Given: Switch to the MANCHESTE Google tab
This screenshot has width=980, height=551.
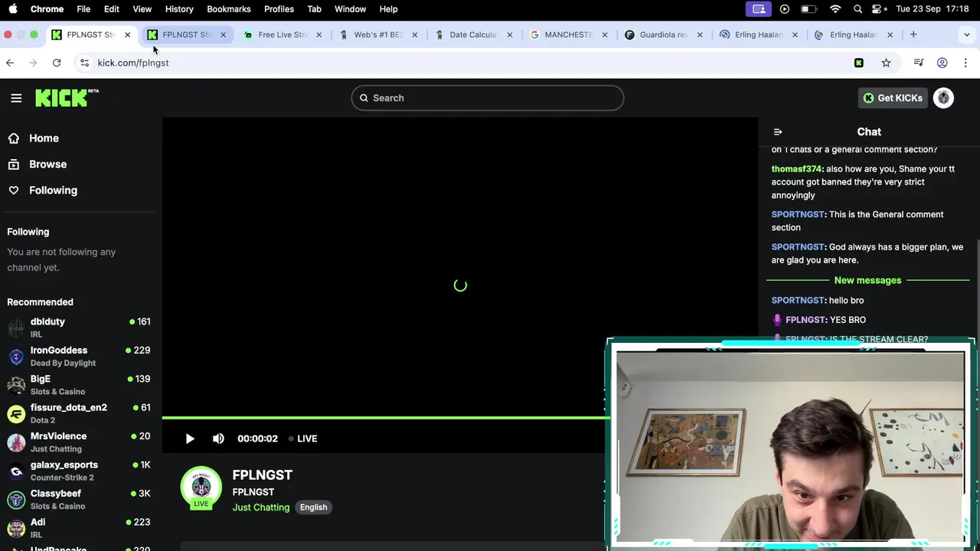Looking at the screenshot, I should click(x=568, y=34).
